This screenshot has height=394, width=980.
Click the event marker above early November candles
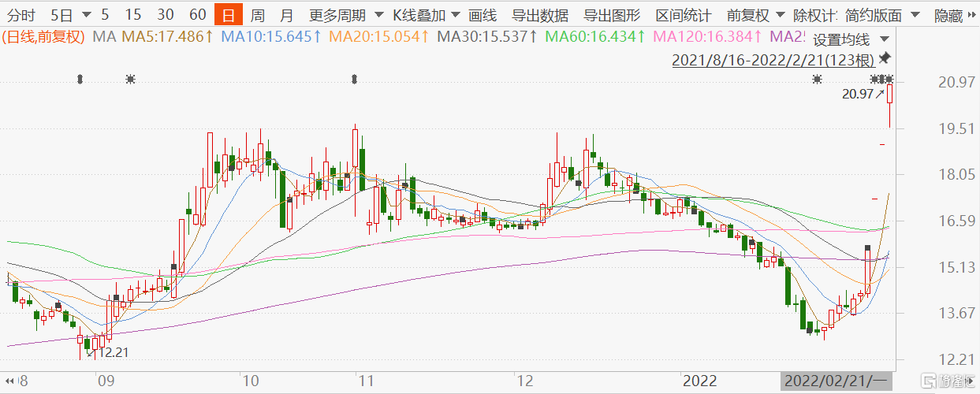click(355, 79)
